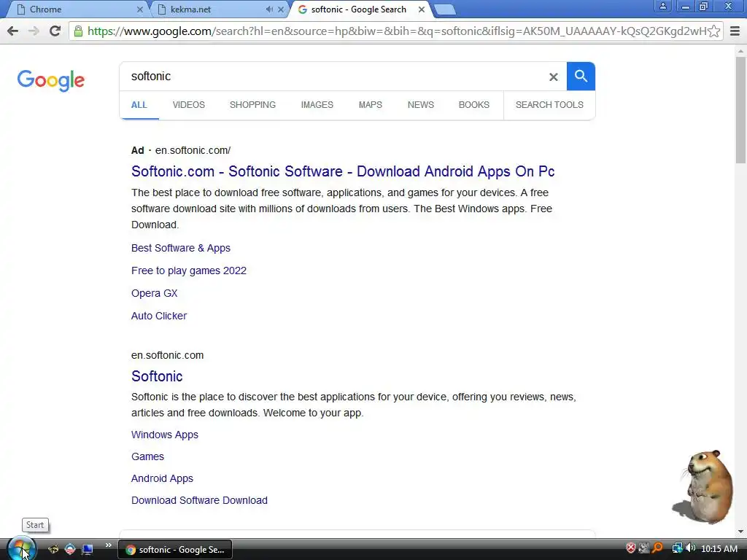Image resolution: width=747 pixels, height=560 pixels.
Task: Open the Games sitelink
Action: coord(147,456)
